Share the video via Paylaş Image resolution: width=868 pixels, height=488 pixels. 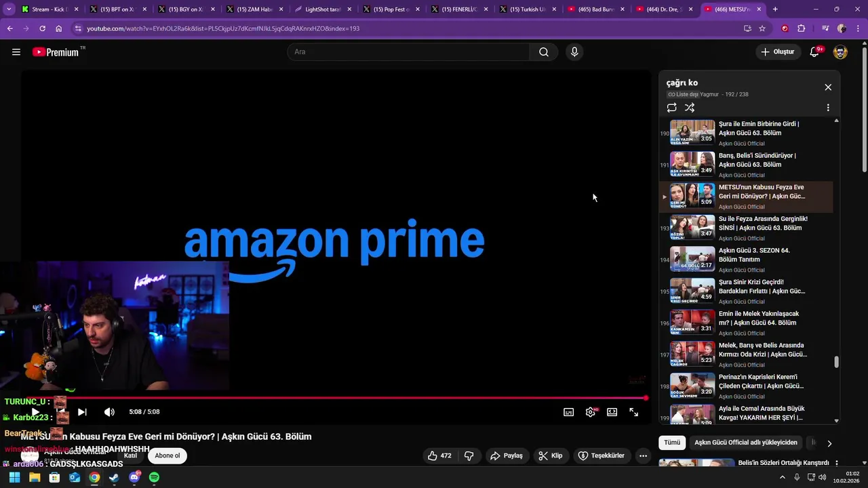[507, 455]
